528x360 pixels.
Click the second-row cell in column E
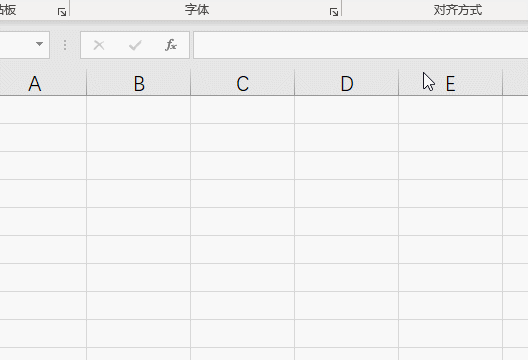[x=451, y=138]
